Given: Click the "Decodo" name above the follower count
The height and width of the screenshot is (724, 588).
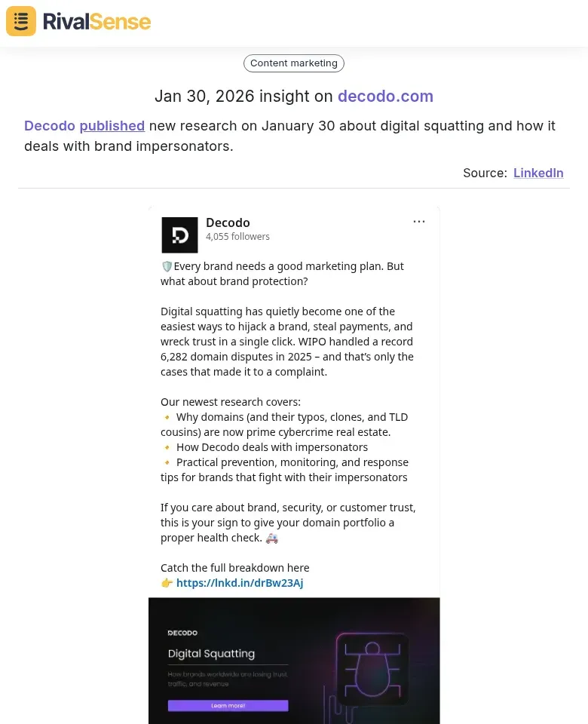Looking at the screenshot, I should point(228,222).
